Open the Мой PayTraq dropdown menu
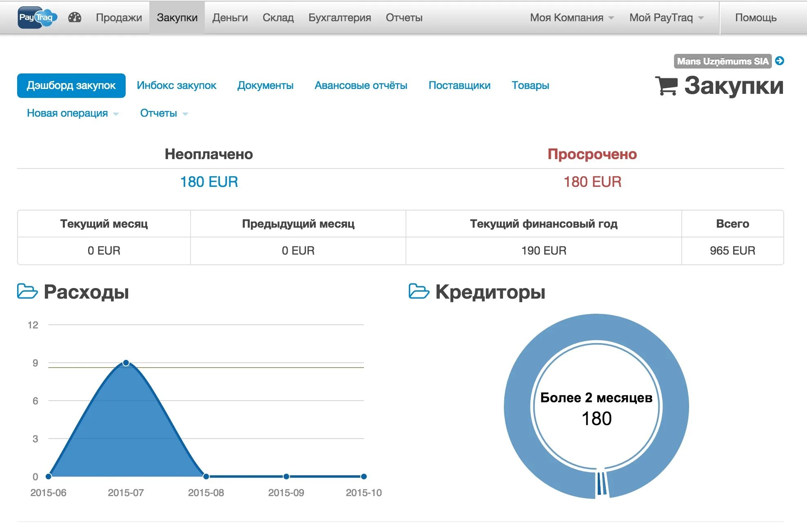Screen dimensions: 807x532 [x=666, y=18]
